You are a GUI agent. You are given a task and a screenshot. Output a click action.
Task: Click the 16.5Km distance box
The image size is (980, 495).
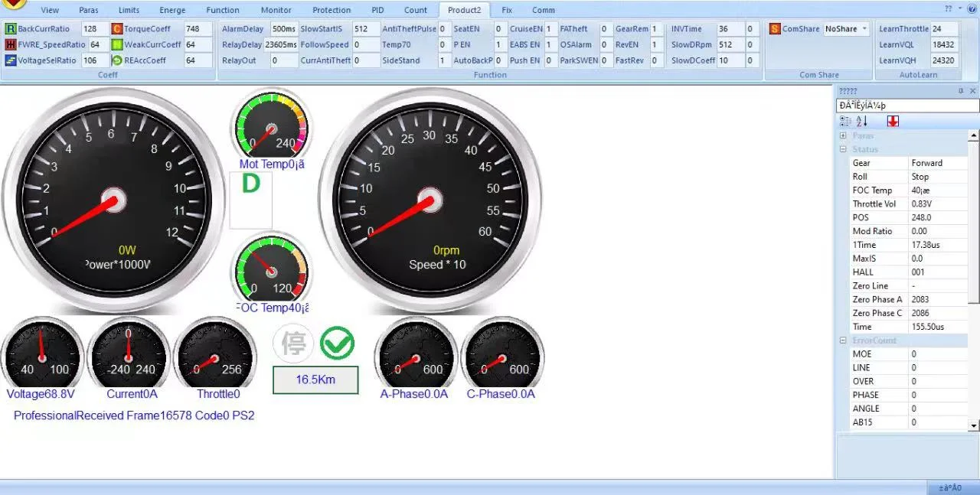click(315, 379)
